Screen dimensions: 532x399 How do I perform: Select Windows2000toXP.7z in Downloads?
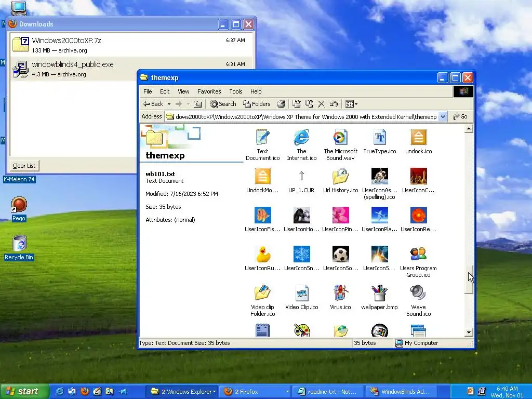click(131, 45)
